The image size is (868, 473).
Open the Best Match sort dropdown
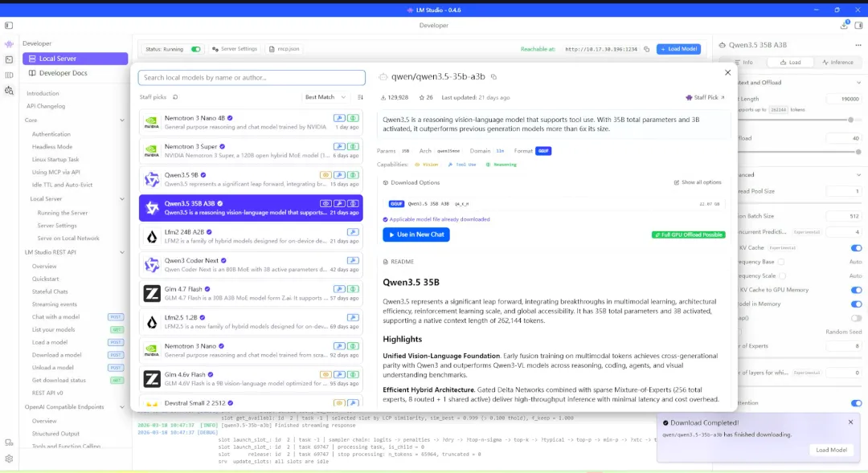click(x=325, y=97)
